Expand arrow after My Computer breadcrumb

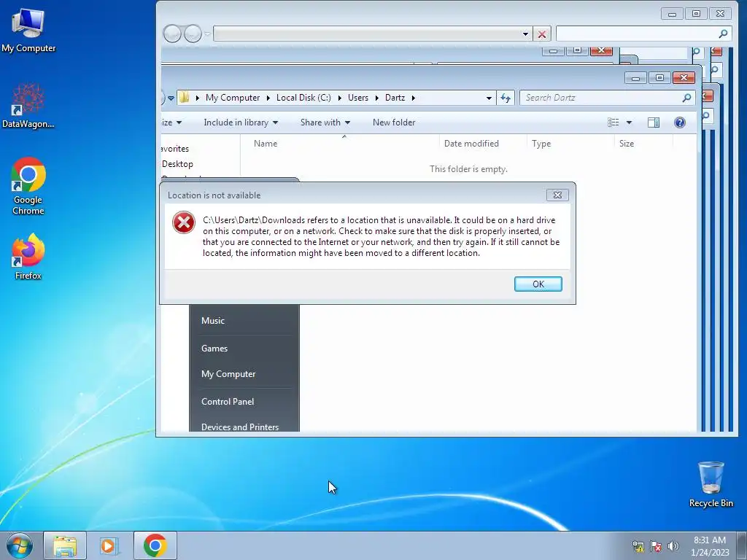(268, 98)
